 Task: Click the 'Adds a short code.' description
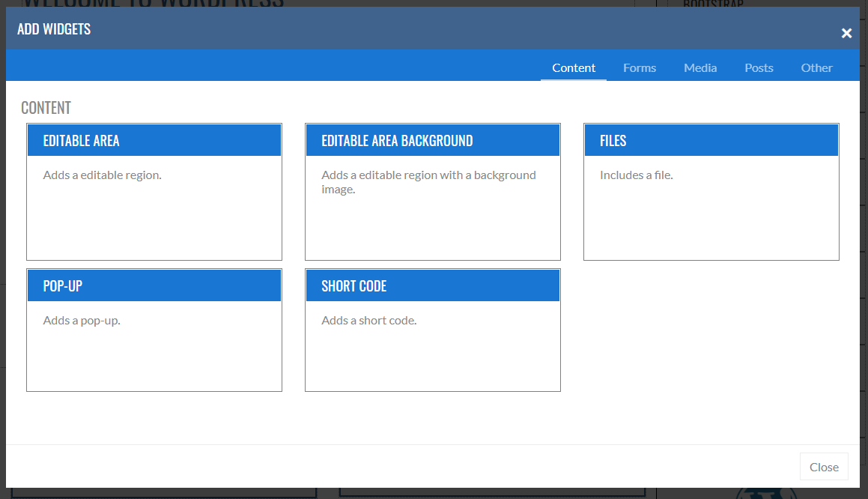369,321
